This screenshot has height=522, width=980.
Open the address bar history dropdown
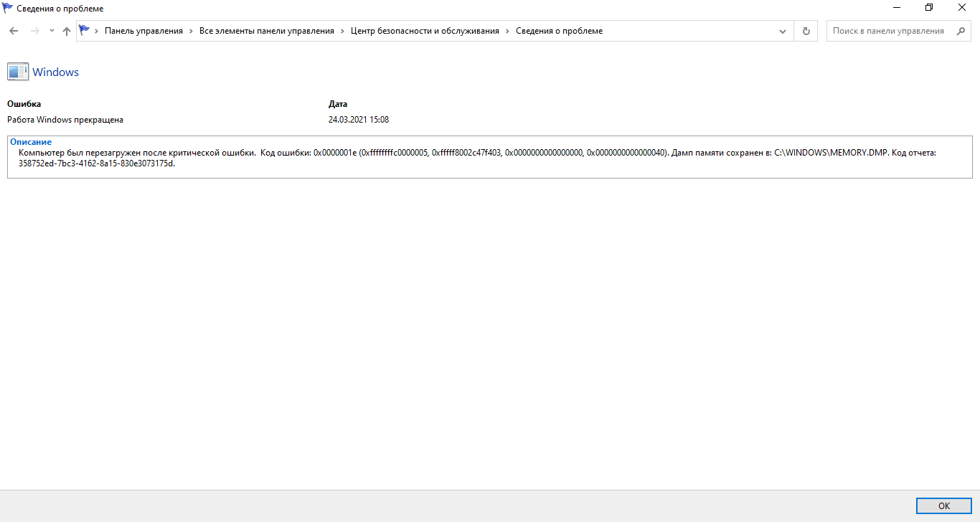click(x=783, y=31)
